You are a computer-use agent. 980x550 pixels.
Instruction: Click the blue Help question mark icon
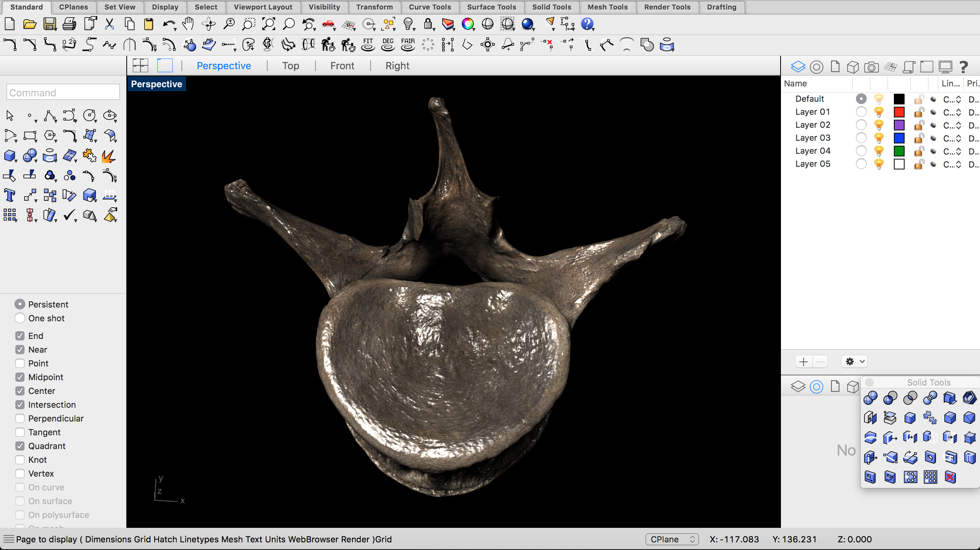coord(587,24)
